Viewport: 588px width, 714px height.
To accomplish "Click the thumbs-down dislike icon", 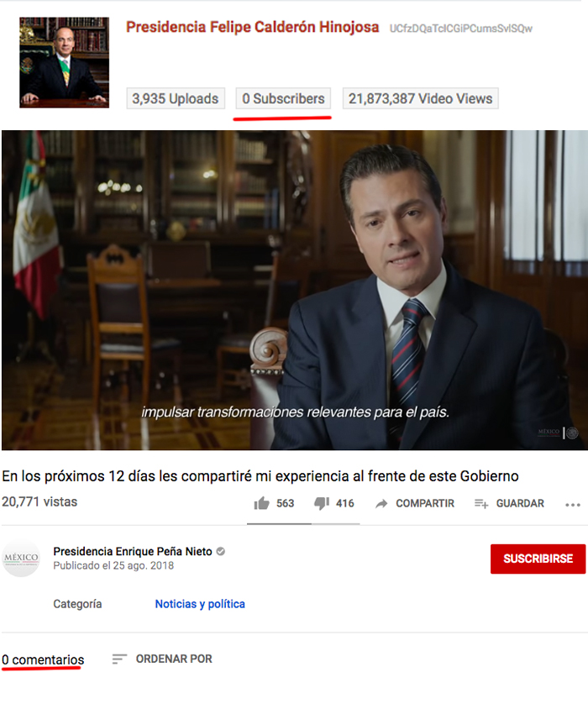I will click(322, 503).
